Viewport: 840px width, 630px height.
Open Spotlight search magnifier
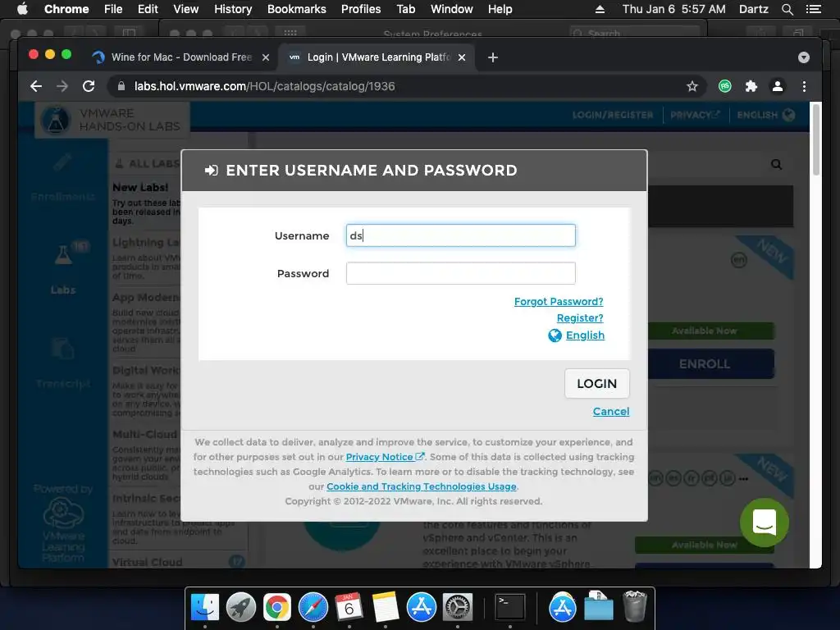pos(787,9)
